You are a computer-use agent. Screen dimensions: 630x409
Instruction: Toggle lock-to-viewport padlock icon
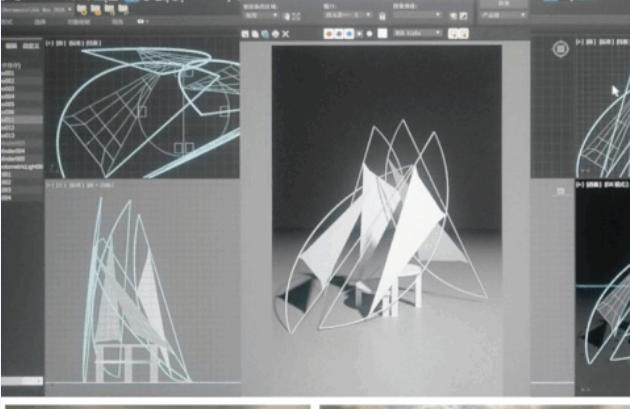pos(382,16)
